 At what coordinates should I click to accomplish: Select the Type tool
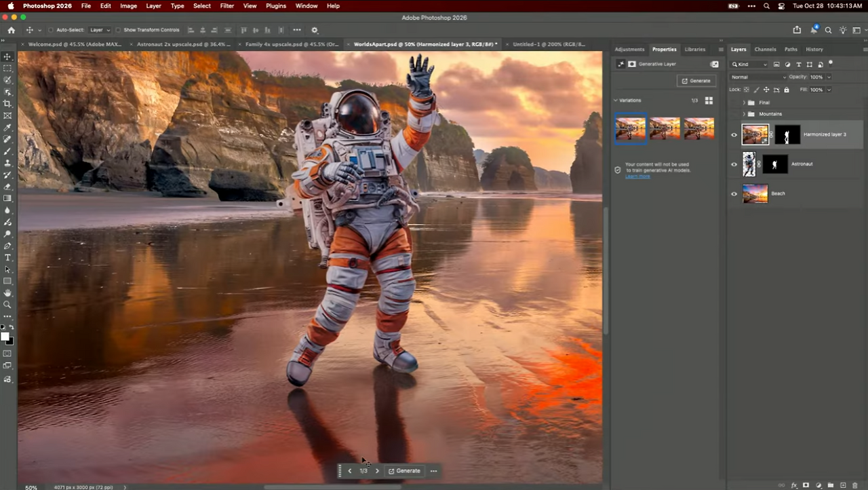7,258
